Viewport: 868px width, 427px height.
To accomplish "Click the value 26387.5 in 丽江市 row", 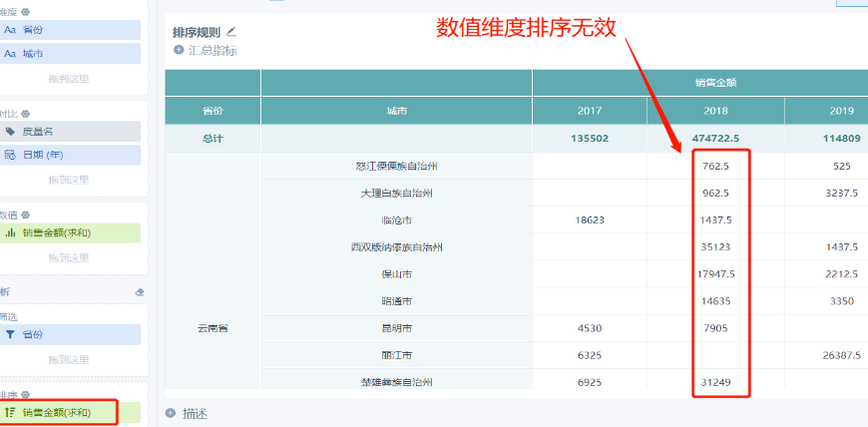I will click(x=841, y=355).
